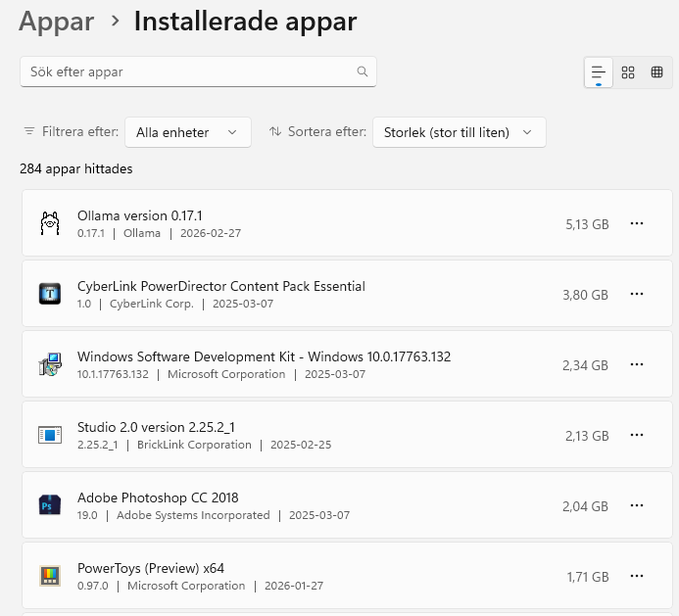The image size is (679, 616).
Task: Switch to list view layout
Action: 598,72
